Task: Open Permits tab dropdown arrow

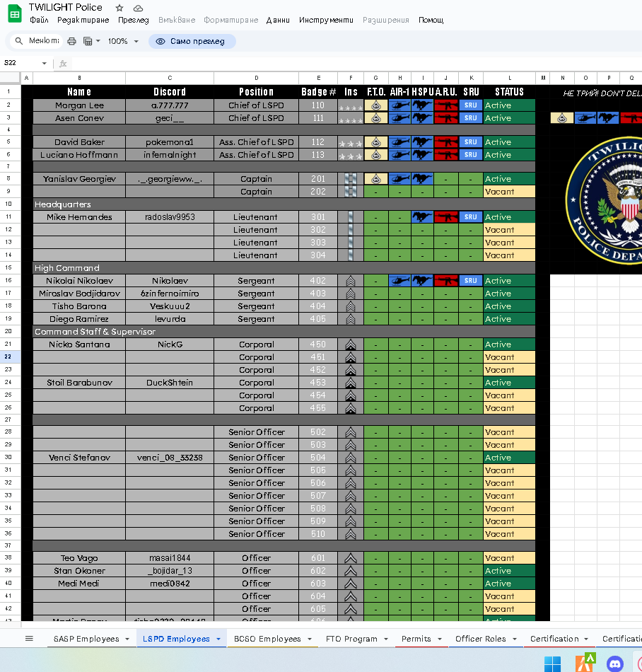Action: point(439,639)
